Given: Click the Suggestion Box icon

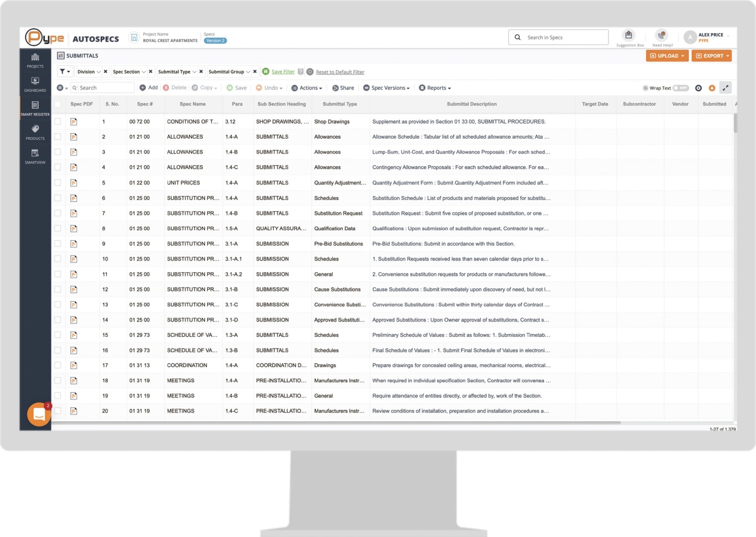Looking at the screenshot, I should point(629,35).
